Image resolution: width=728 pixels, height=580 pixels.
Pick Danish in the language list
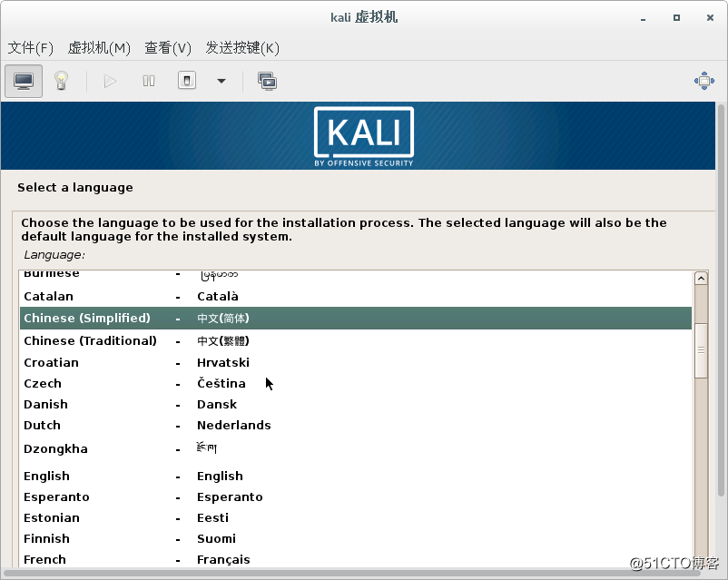point(356,405)
